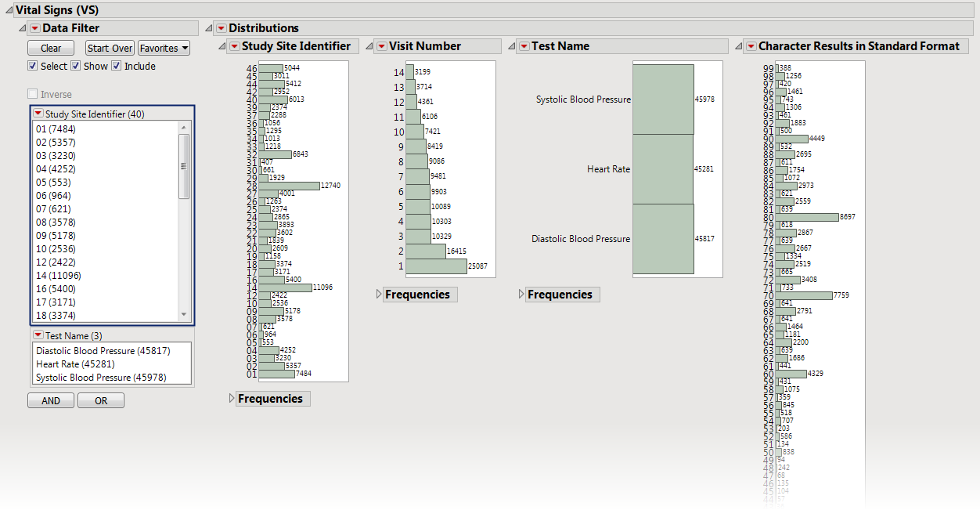Open red triangle menu for Study Site Identifier distribution
980x510 pixels.
point(234,47)
